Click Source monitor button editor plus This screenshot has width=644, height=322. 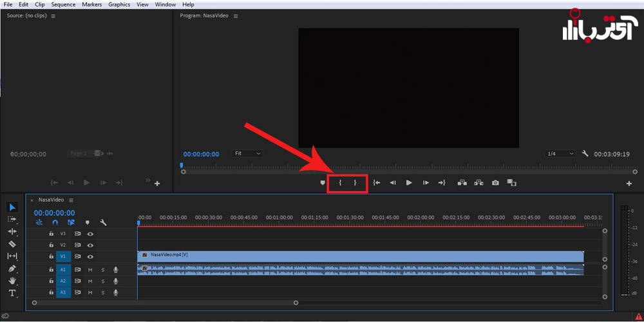coord(157,184)
